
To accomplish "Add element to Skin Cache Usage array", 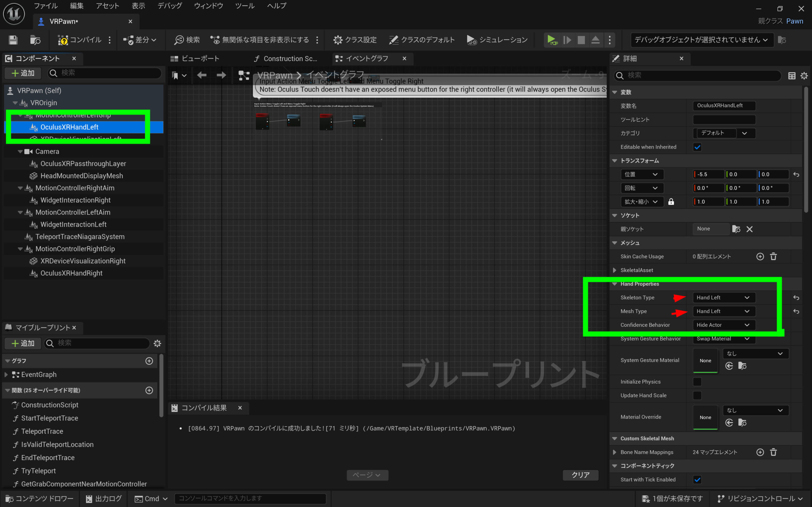I will pos(760,257).
